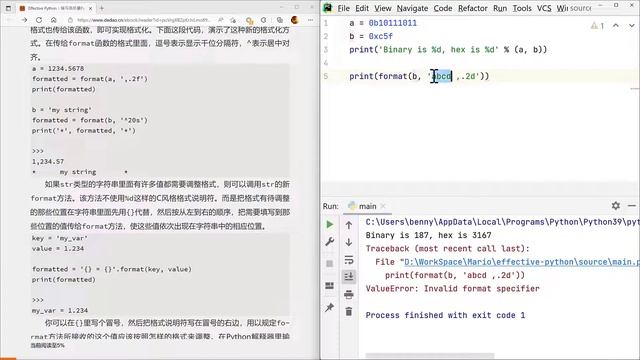Toggle soft-wrap in Run console
640x360 pixels.
tap(349, 260)
